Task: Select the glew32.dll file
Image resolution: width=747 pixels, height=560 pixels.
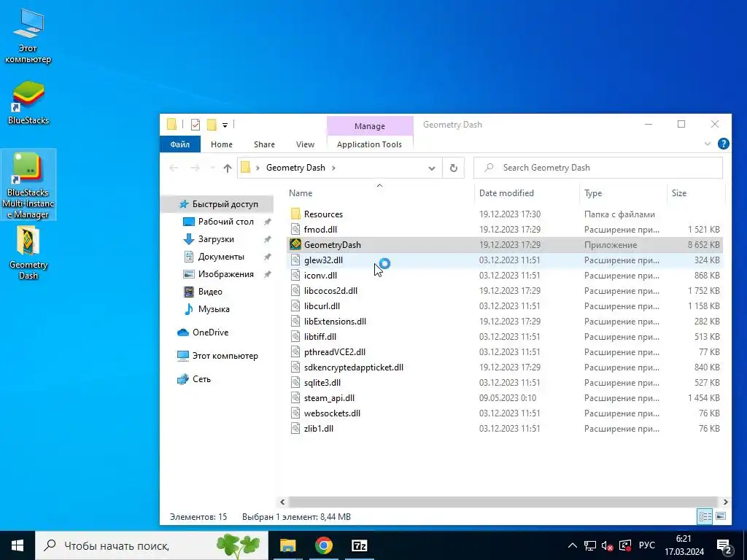Action: pos(323,260)
